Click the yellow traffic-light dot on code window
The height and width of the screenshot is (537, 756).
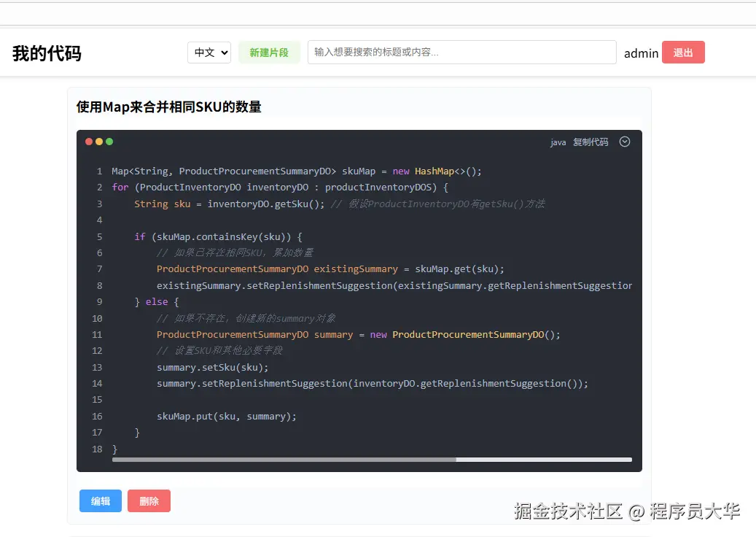coord(98,142)
